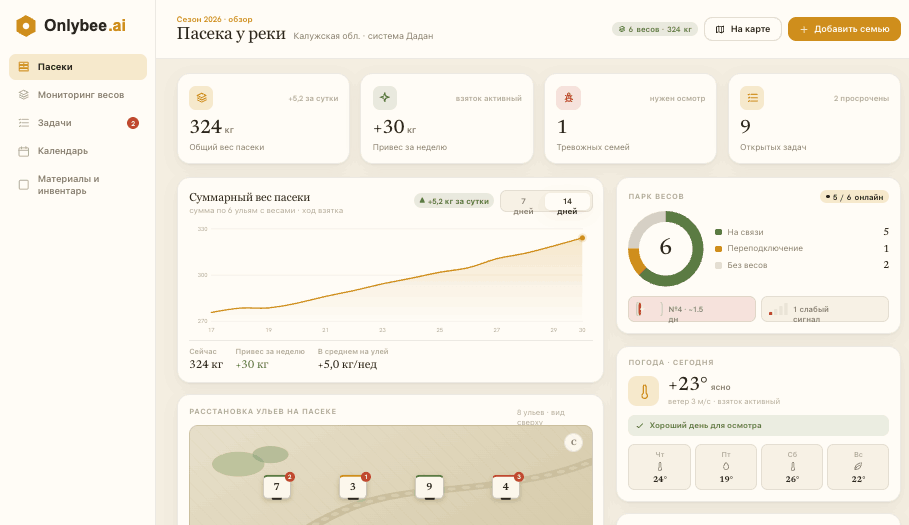Click the 'Сезон 2026 · обзор' breadcrumb

tap(214, 19)
